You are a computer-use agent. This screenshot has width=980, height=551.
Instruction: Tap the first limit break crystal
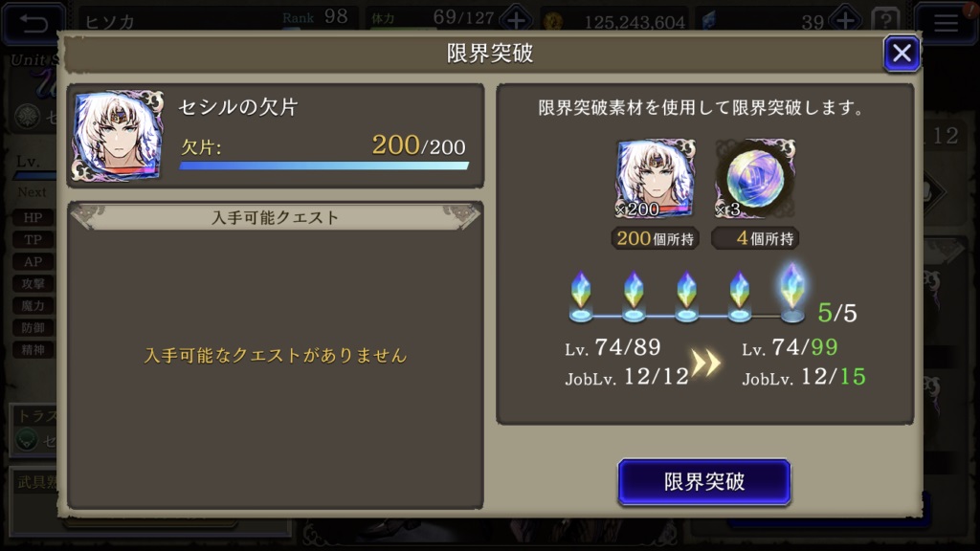point(581,297)
